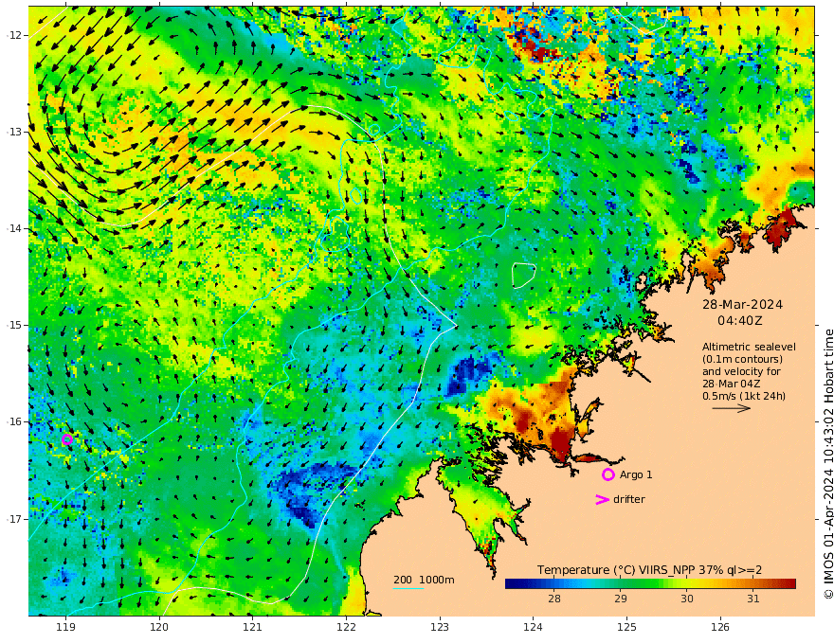Click the longitude axis label 123
Image resolution: width=834 pixels, height=644 pixels.
click(440, 628)
